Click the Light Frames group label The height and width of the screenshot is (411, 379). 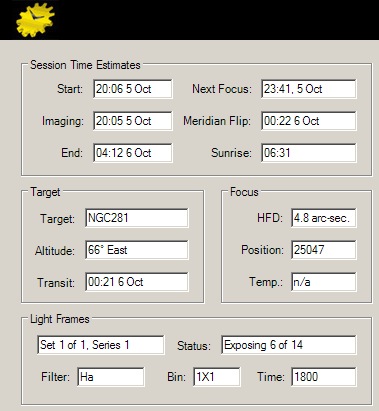[60, 319]
